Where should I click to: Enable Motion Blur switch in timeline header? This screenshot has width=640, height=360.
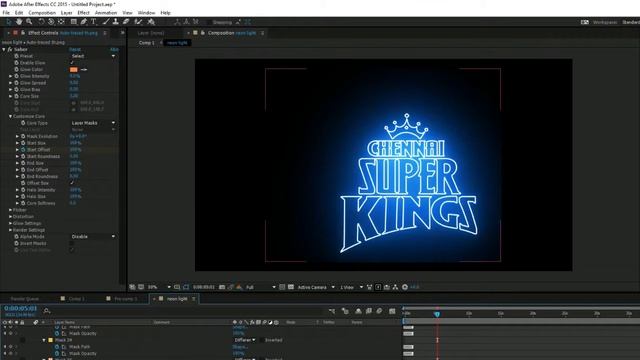(379, 311)
